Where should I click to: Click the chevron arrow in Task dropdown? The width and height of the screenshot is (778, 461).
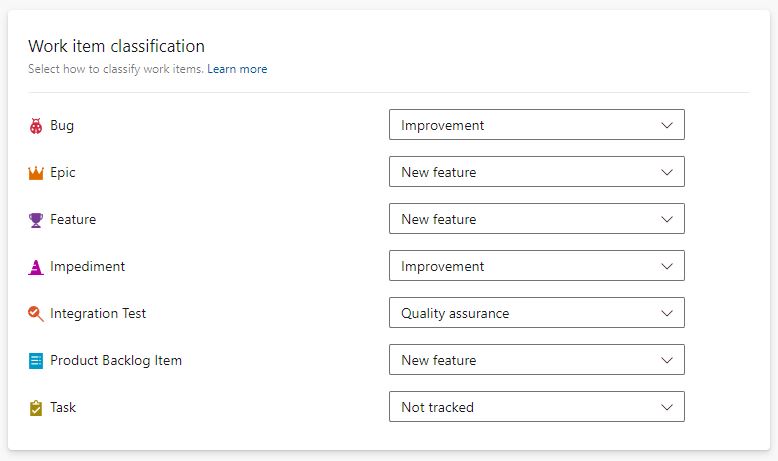pos(667,407)
